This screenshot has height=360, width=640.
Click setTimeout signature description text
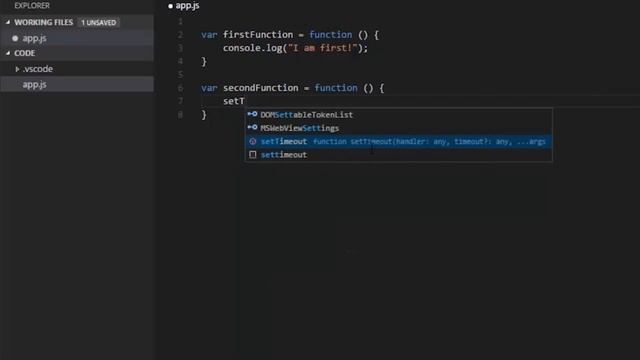429,142
